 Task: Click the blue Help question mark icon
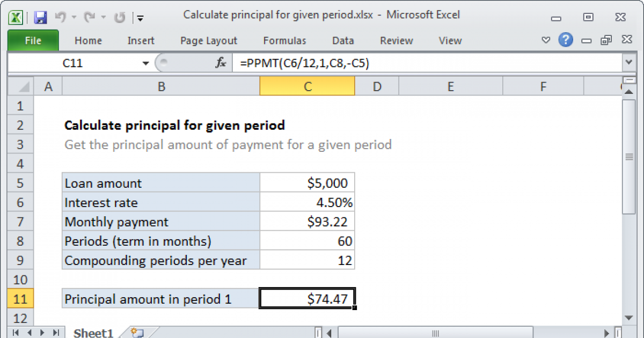coord(566,40)
